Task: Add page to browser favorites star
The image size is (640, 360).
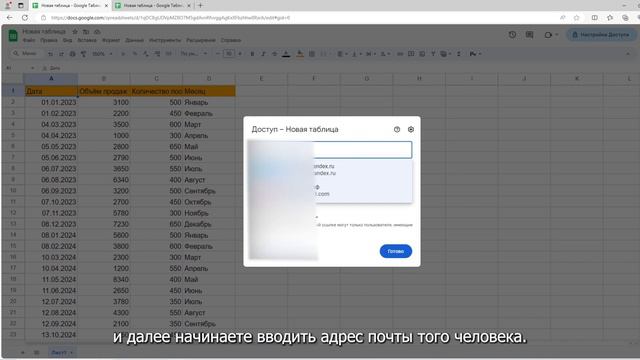Action: pos(576,18)
